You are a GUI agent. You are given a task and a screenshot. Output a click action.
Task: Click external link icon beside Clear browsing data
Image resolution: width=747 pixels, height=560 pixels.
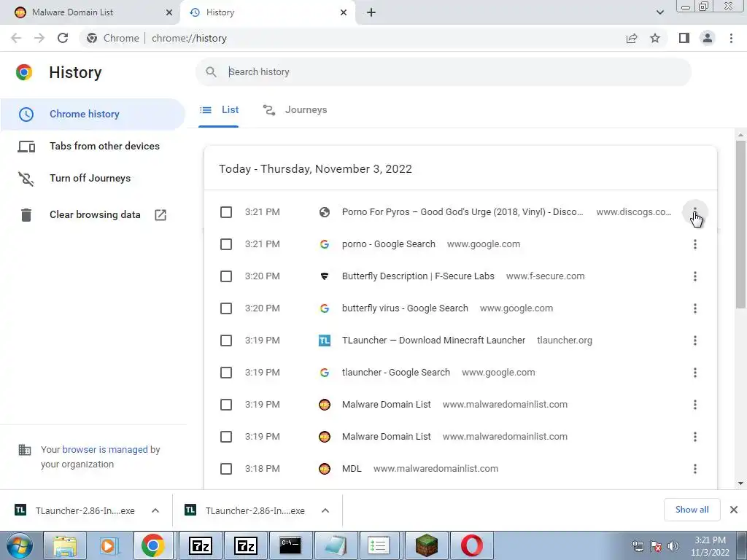pyautogui.click(x=160, y=215)
